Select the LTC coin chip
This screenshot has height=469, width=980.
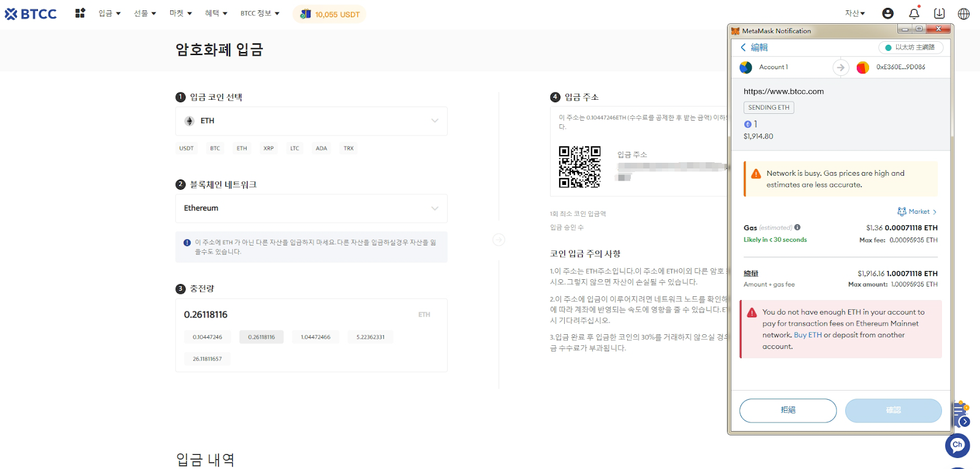point(295,148)
